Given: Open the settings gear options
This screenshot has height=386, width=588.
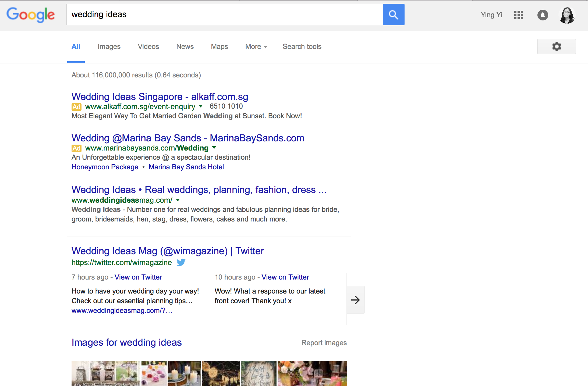Looking at the screenshot, I should click(x=556, y=47).
